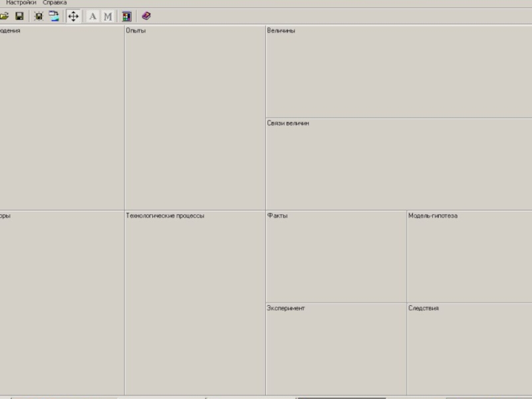
Task: Select the Модель-гипотеза panel label
Action: [433, 215]
